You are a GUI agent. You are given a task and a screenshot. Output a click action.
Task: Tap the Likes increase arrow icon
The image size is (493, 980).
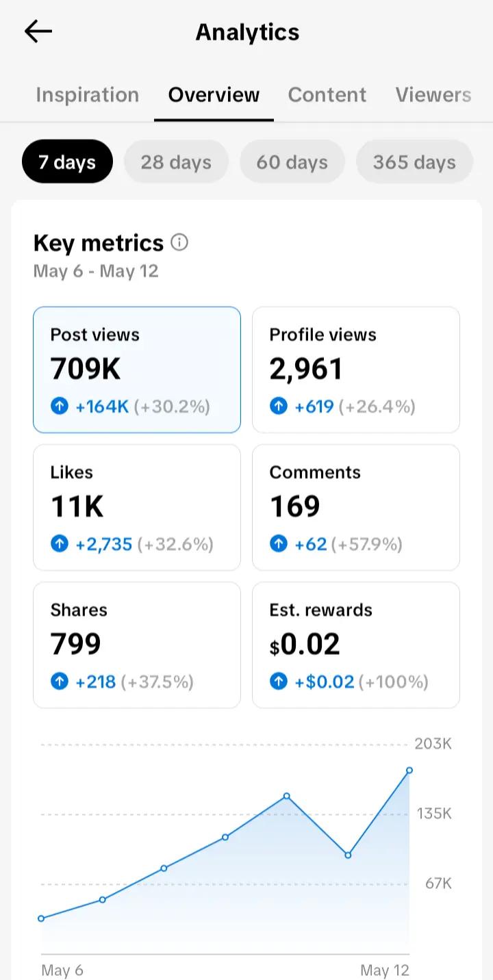coord(60,544)
